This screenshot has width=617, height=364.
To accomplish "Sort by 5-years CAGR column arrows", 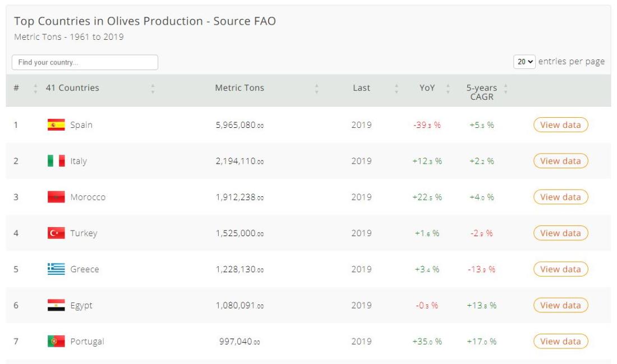I will click(x=505, y=89).
